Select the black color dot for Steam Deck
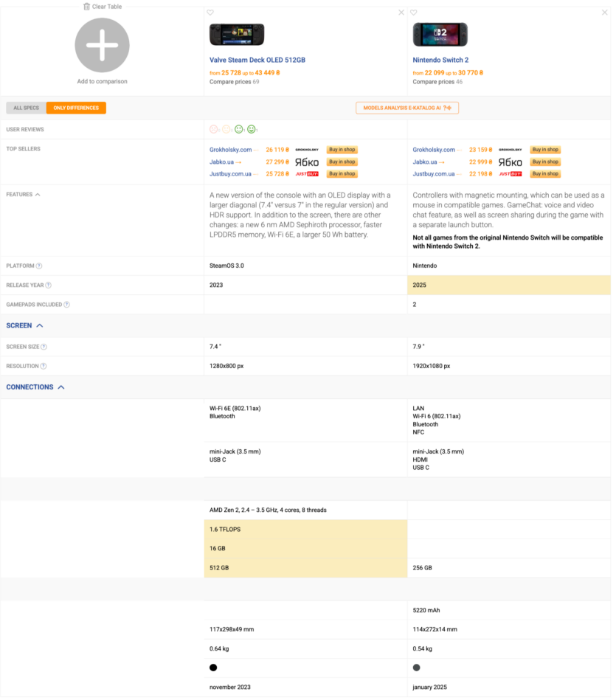 (213, 668)
